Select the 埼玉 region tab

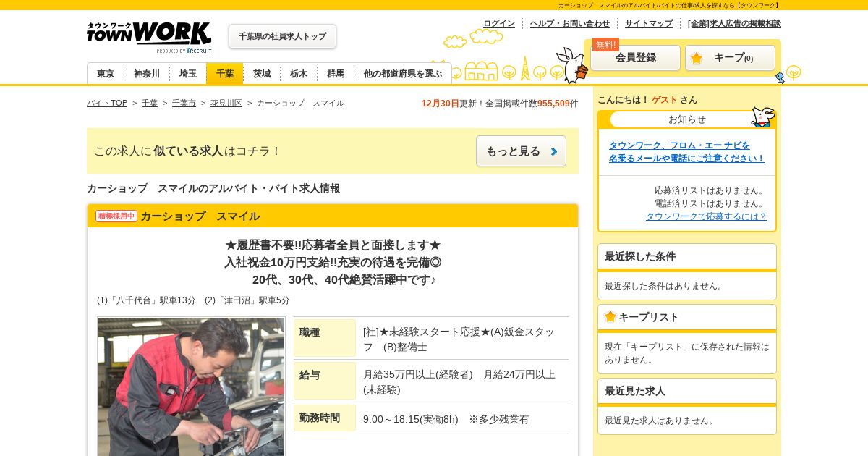point(188,74)
